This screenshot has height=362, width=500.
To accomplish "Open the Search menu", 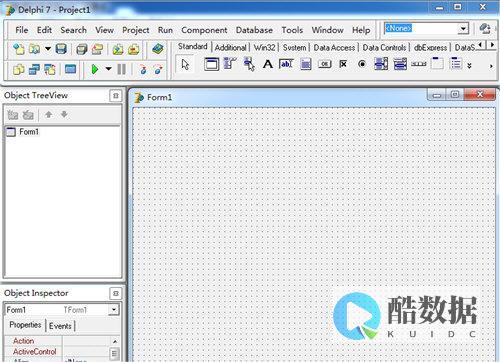I will point(73,30).
